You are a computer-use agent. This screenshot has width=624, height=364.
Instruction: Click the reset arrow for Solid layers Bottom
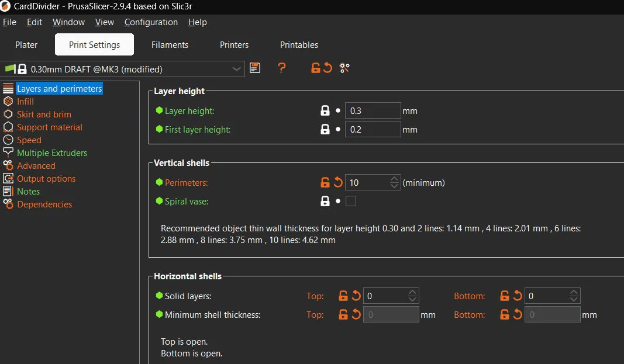click(x=518, y=296)
